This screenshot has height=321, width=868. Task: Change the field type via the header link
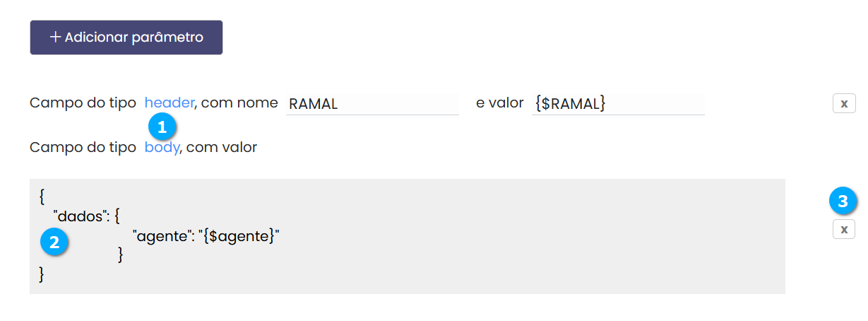[x=169, y=103]
